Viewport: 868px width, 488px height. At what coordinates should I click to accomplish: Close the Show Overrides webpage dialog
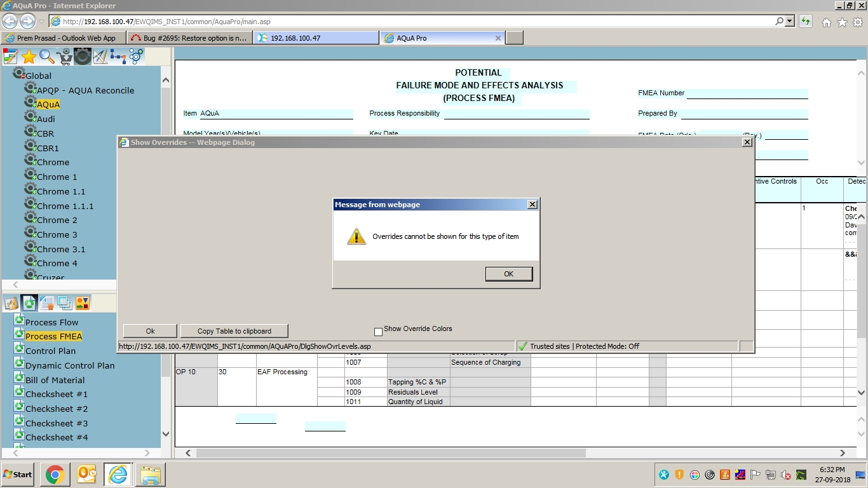(747, 142)
